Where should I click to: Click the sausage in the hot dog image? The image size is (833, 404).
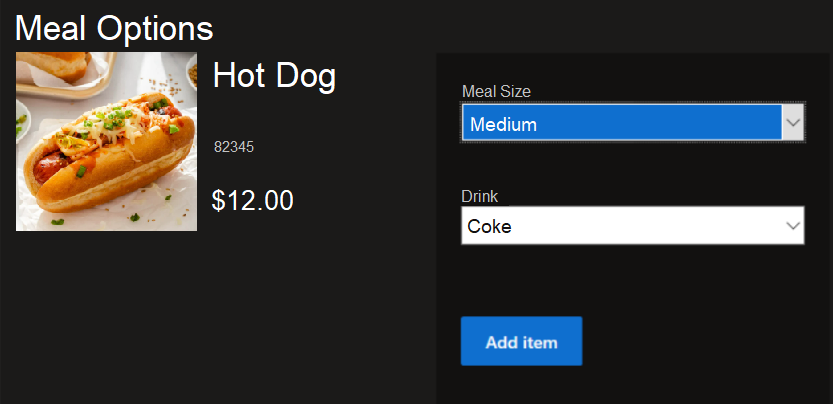pos(48,170)
